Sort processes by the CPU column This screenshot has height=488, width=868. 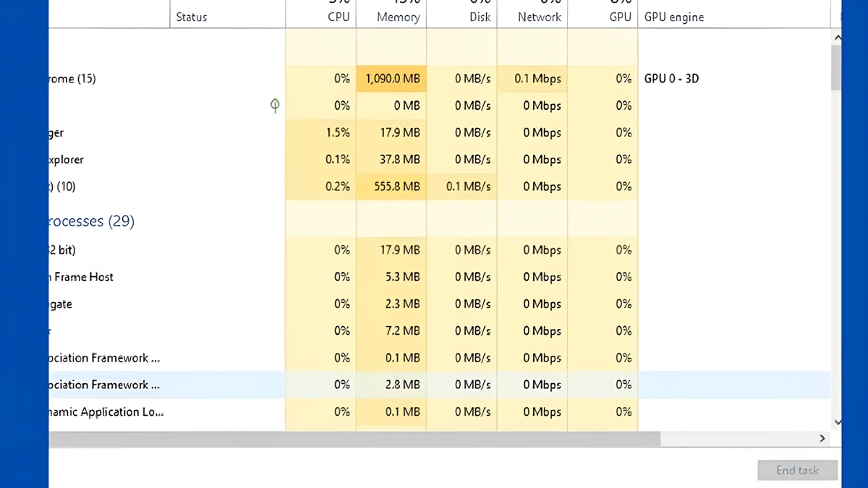click(320, 17)
